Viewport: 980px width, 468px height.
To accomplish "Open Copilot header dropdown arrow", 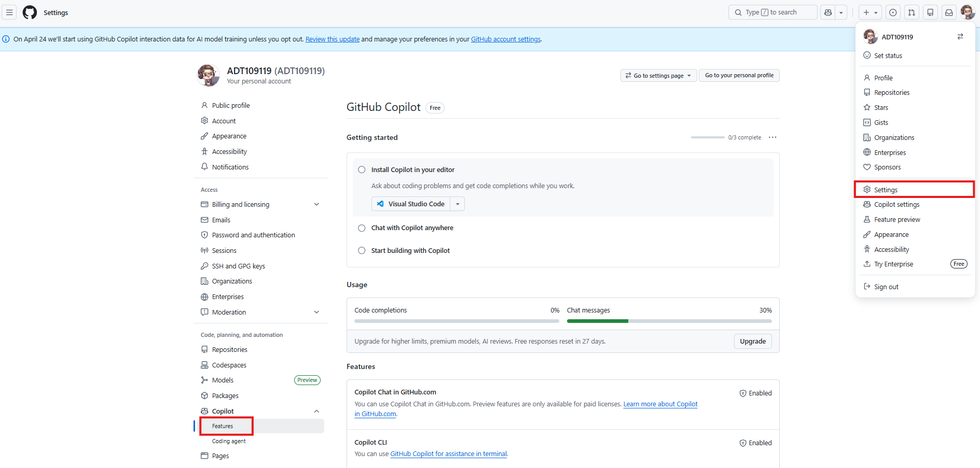I will (x=841, y=12).
